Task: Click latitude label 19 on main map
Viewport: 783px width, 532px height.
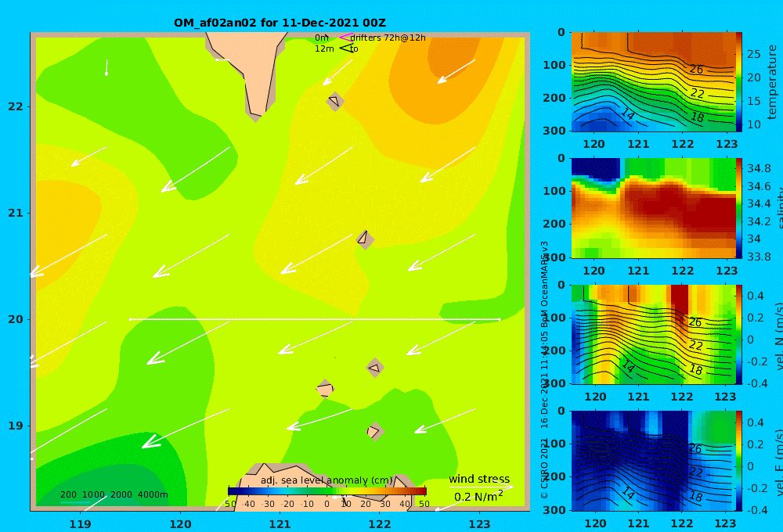Action: click(x=16, y=426)
